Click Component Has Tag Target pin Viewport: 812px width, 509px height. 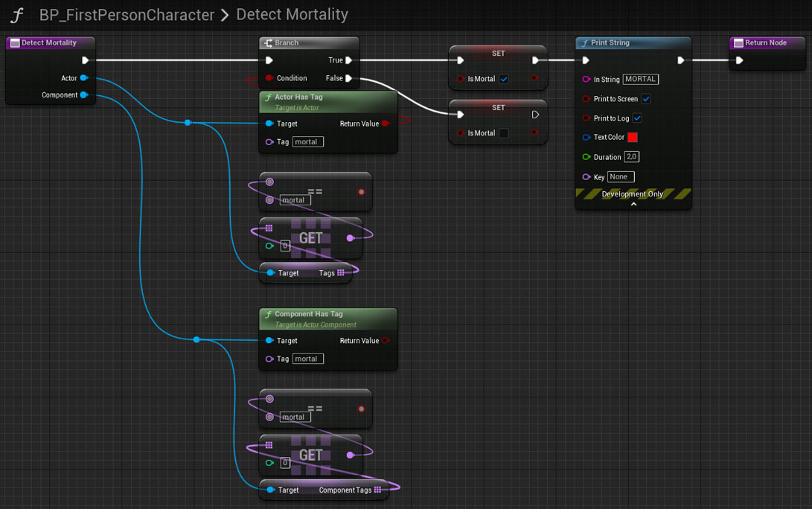pyautogui.click(x=269, y=340)
